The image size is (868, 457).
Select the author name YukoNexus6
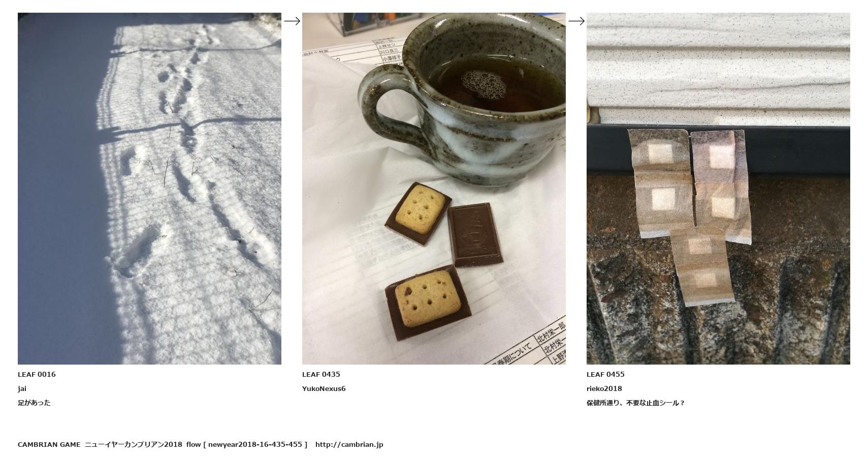point(324,388)
